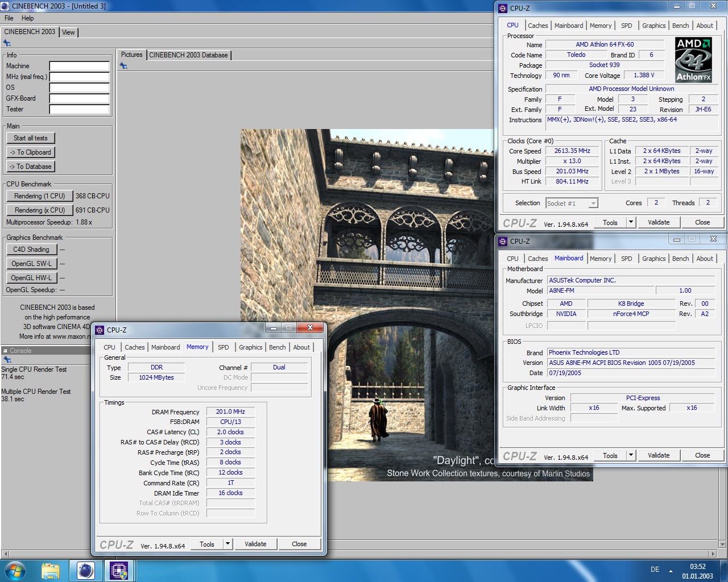This screenshot has width=728, height=582.
Task: Open Tools dropdown arrow in Mainboard window
Action: tap(630, 455)
